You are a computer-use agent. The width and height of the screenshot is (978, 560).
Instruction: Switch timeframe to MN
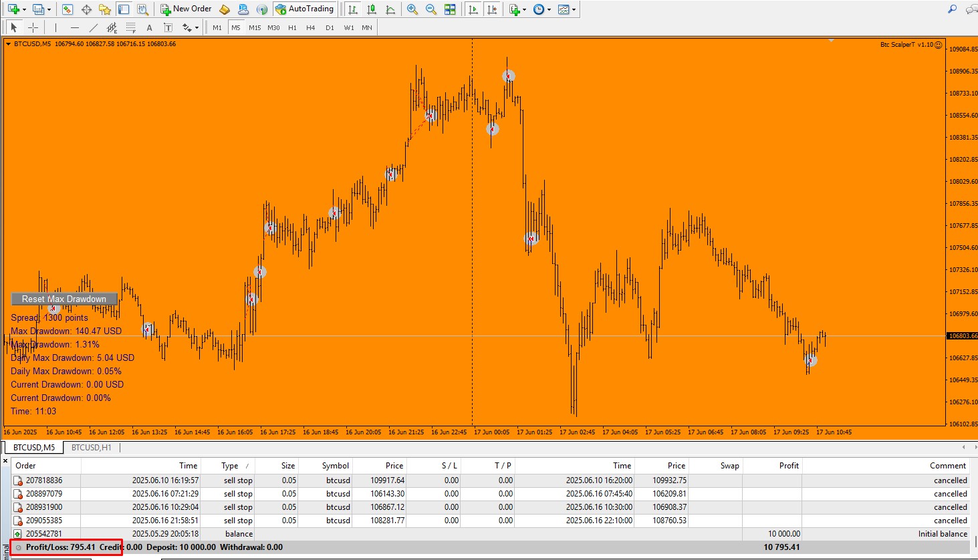point(367,27)
